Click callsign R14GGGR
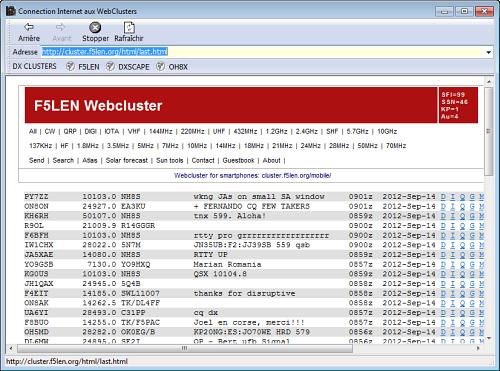 pos(138,226)
